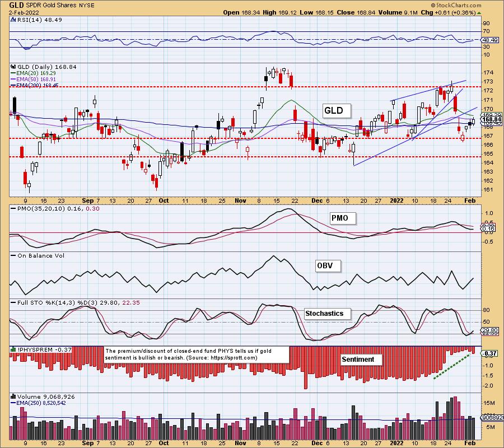Screen dimensions: 504x448
Task: Click the PMO annotation box
Action: (x=343, y=218)
